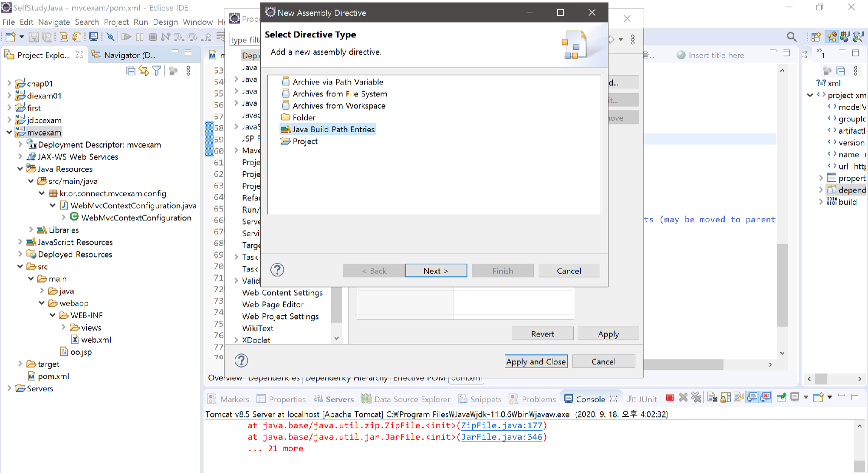This screenshot has height=473, width=868.
Task: Open the Project Explorer filter icon
Action: (157, 71)
